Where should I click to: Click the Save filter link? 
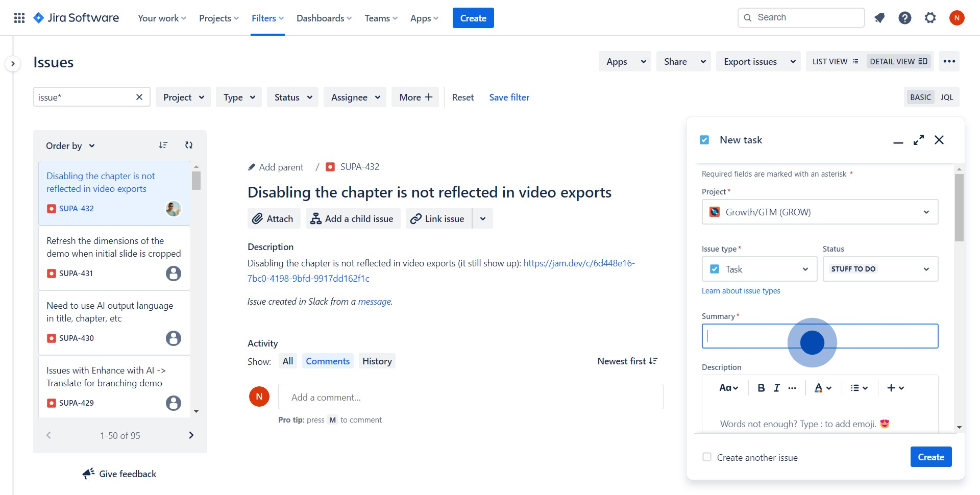[x=509, y=97]
